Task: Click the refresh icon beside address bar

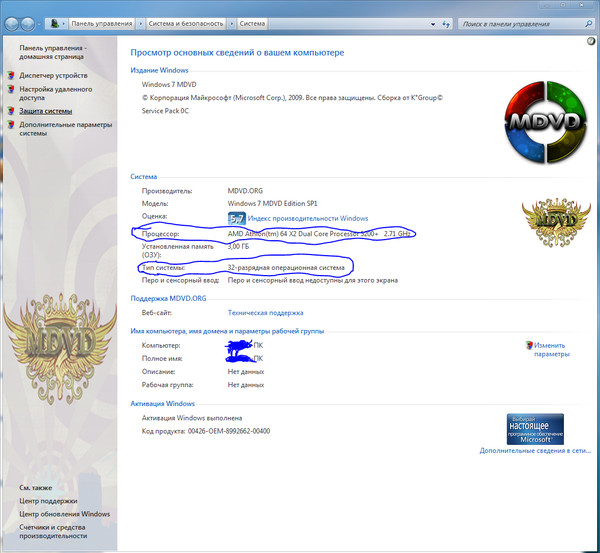Action: pos(446,24)
